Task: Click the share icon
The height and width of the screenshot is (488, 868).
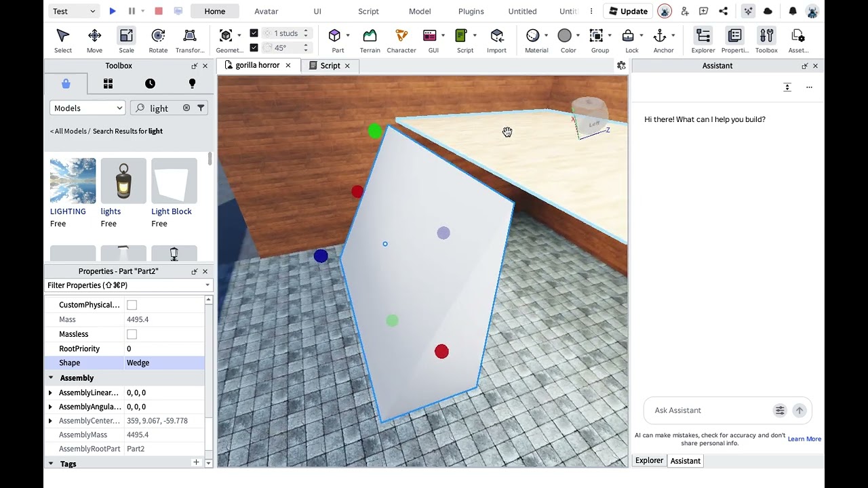Action: click(724, 11)
